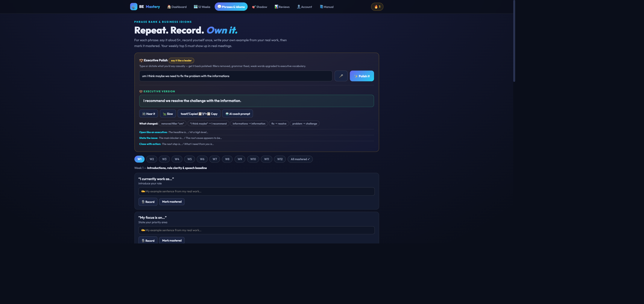Mark 'My focus is on' mastered
644x304 pixels.
(x=172, y=240)
